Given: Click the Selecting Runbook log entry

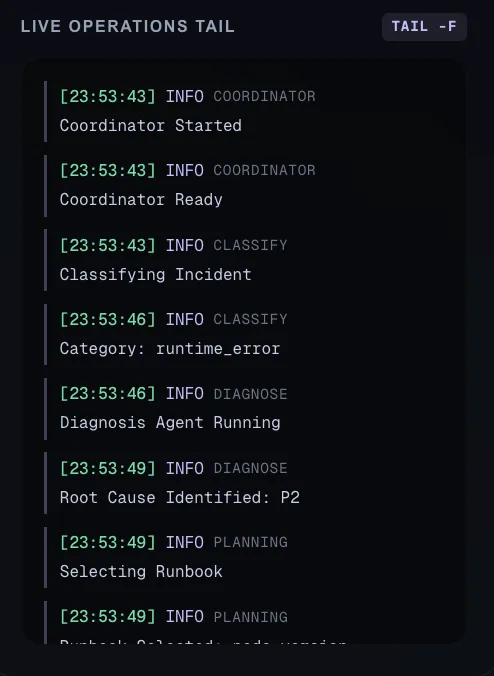Looking at the screenshot, I should click(141, 571).
